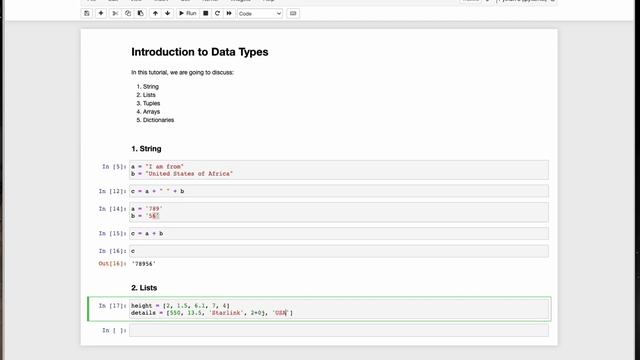Click into cell In [16] containing c
The width and height of the screenshot is (640, 360).
click(339, 251)
